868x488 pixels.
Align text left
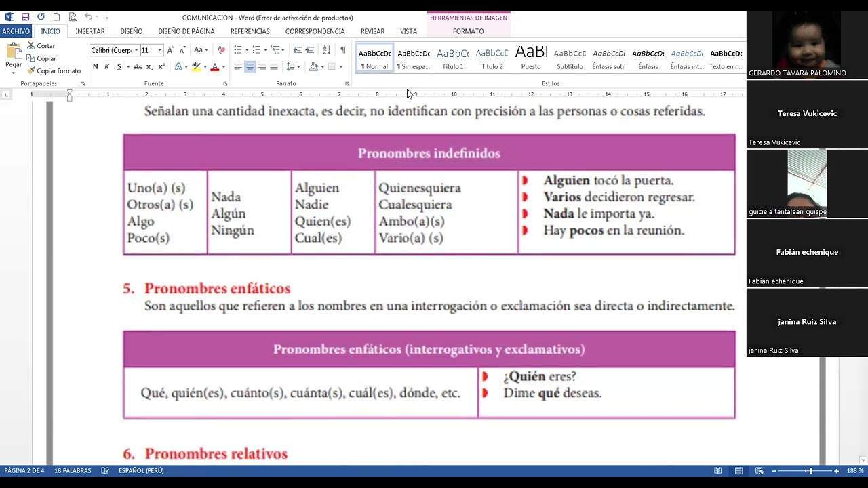pos(238,66)
